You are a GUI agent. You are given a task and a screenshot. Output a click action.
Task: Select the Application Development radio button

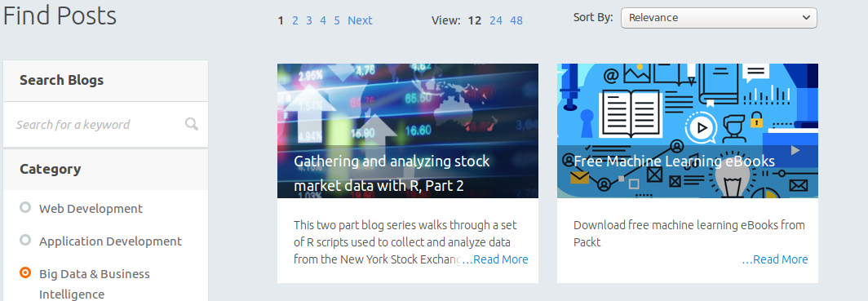point(25,240)
